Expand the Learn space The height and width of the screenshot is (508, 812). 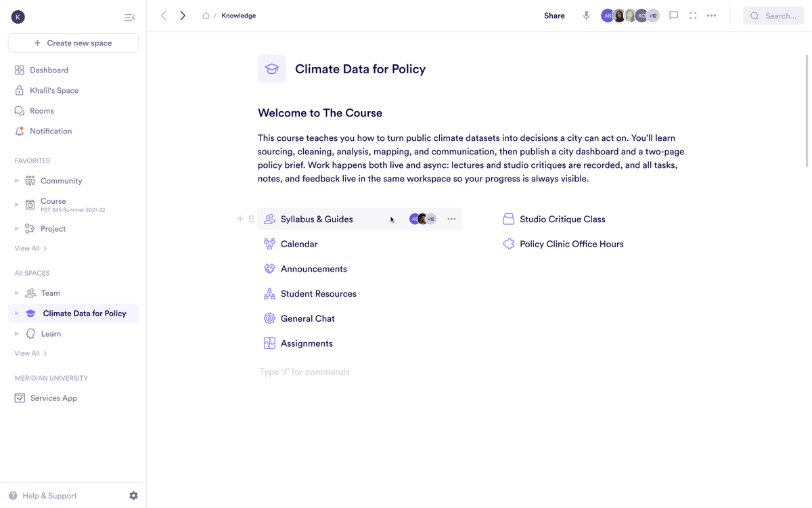click(x=17, y=334)
